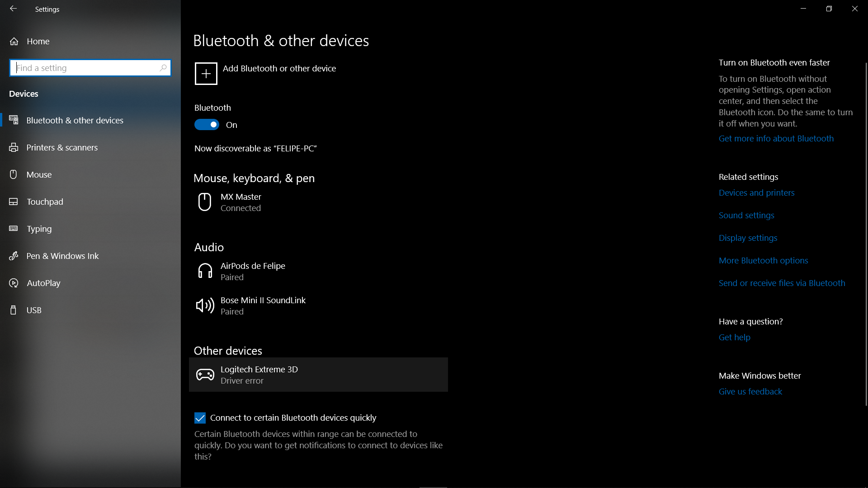
Task: Open Printers & scanners section
Action: [62, 147]
